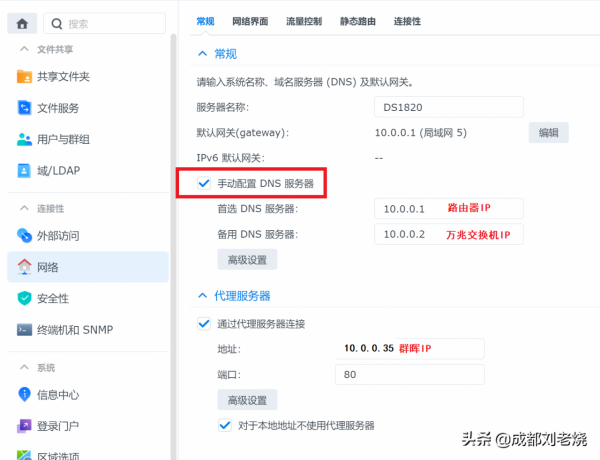Click the sidebar vertical scrollbar
This screenshot has height=460, width=600.
(x=173, y=247)
